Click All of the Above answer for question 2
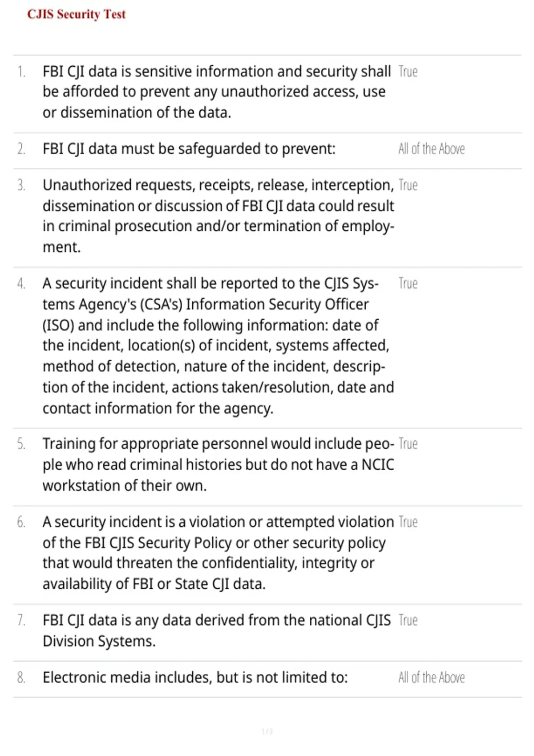The height and width of the screenshot is (756, 534). point(432,149)
